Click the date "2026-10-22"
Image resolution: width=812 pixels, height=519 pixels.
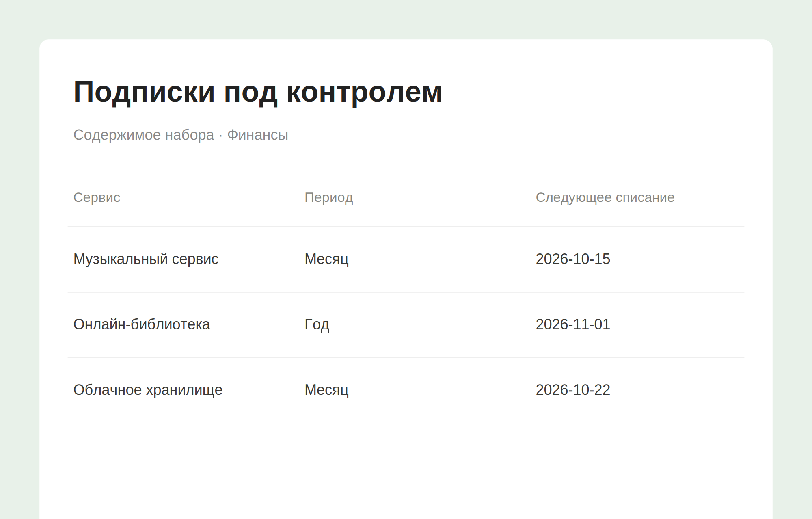click(x=573, y=390)
